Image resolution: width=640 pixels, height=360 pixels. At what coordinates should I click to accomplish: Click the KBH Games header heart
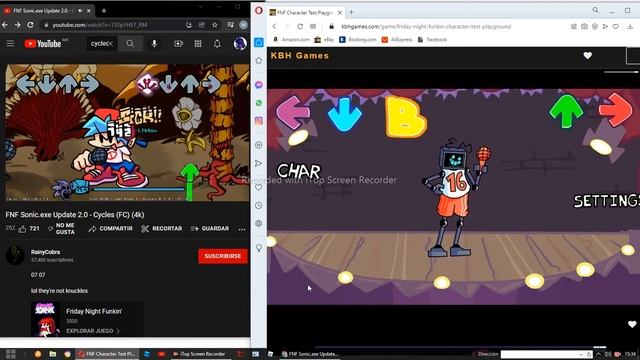click(x=587, y=56)
